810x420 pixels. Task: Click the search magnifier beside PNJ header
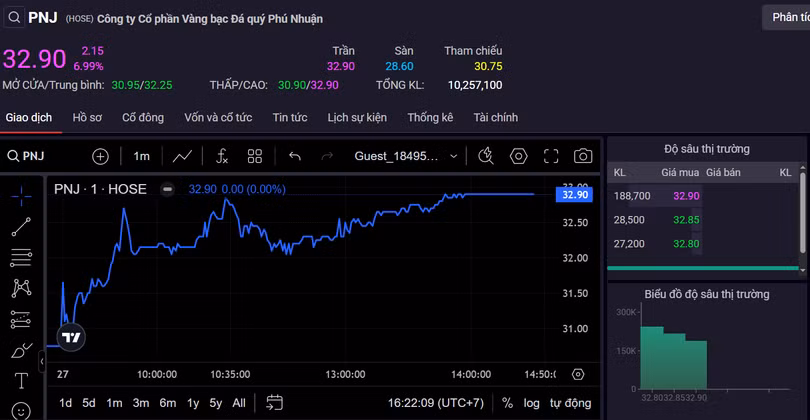click(14, 18)
